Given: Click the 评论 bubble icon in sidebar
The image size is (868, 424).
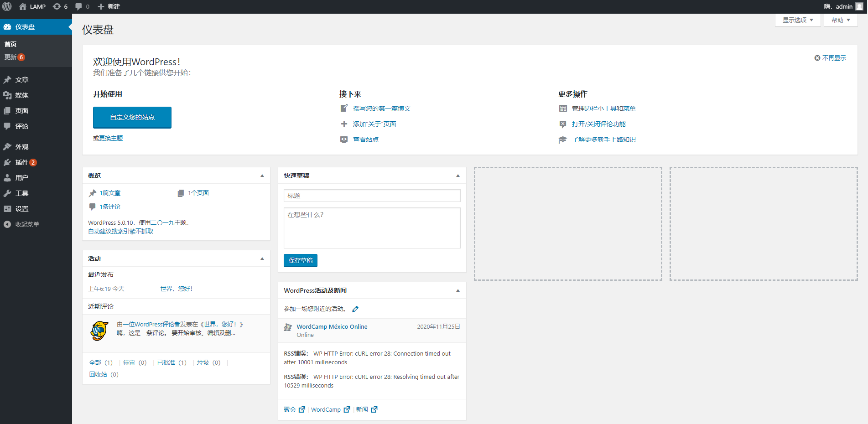Looking at the screenshot, I should [7, 126].
